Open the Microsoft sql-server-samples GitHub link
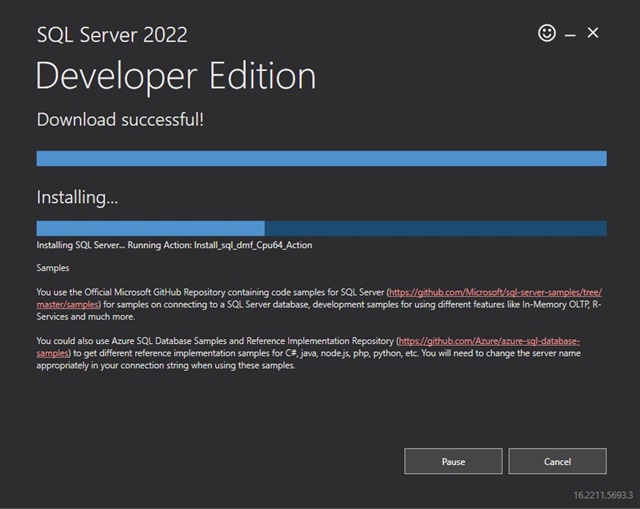 (495, 292)
